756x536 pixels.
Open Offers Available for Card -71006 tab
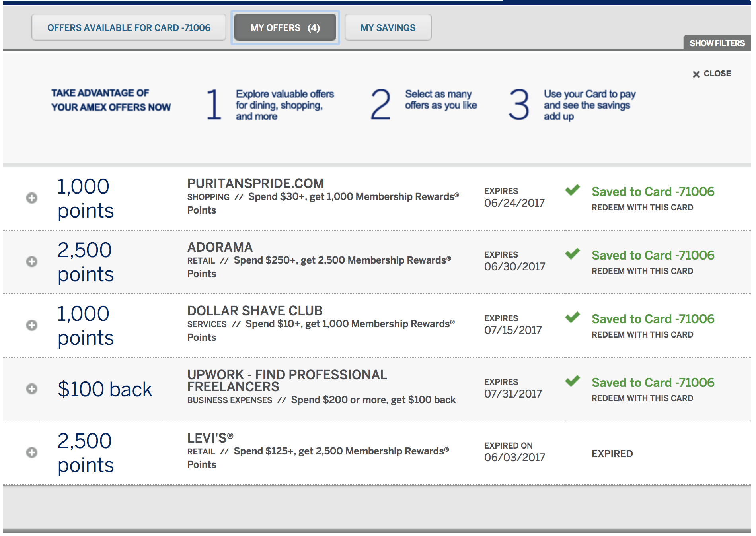tap(129, 27)
